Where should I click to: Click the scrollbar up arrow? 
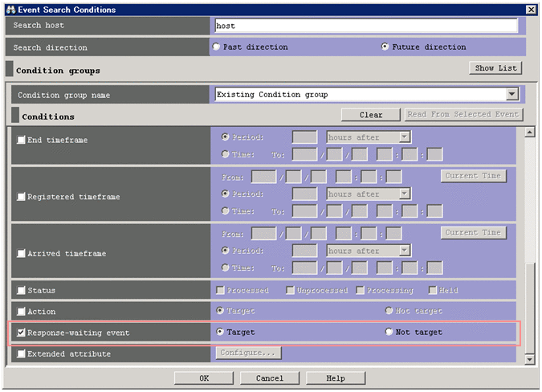coord(529,133)
